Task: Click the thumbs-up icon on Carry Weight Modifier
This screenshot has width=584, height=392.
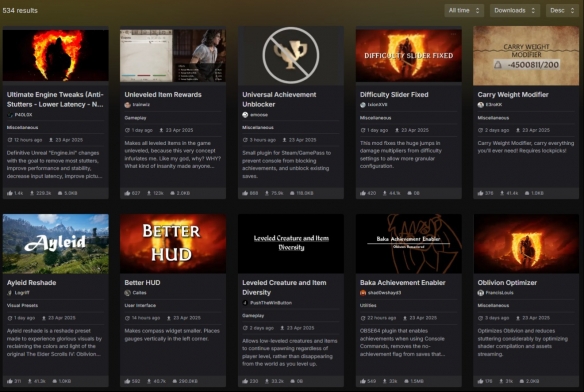Action: 480,193
